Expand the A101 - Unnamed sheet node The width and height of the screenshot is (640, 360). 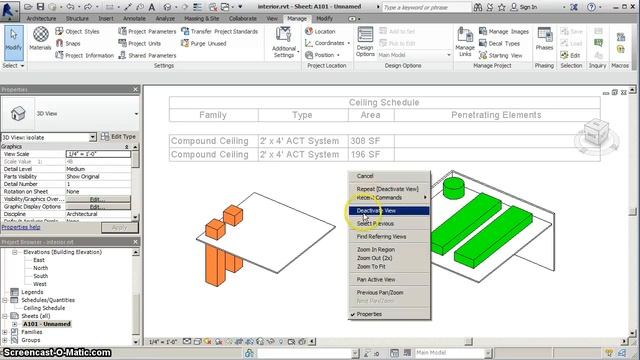(x=14, y=324)
